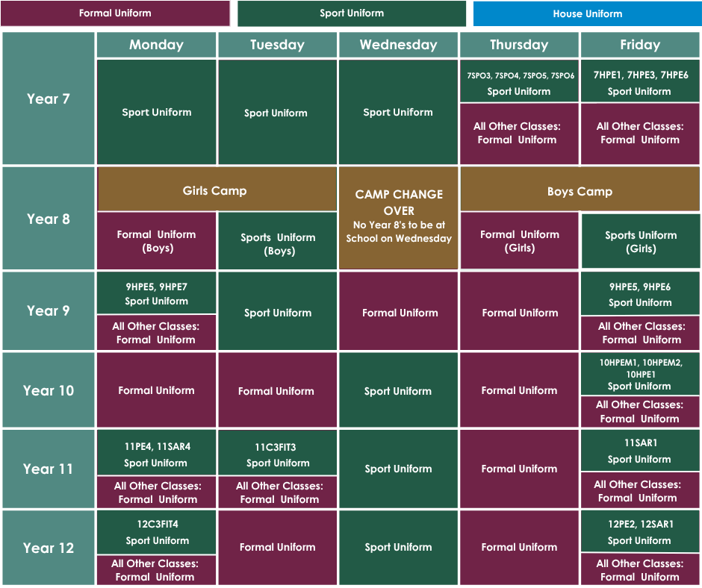Click the 7SPO3, 7SPO4 Sport Uniform cell

[519, 81]
